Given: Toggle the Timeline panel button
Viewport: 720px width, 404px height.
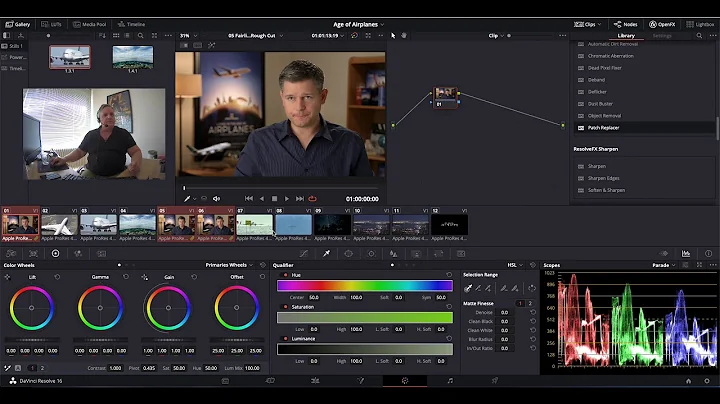Looking at the screenshot, I should click(x=131, y=24).
